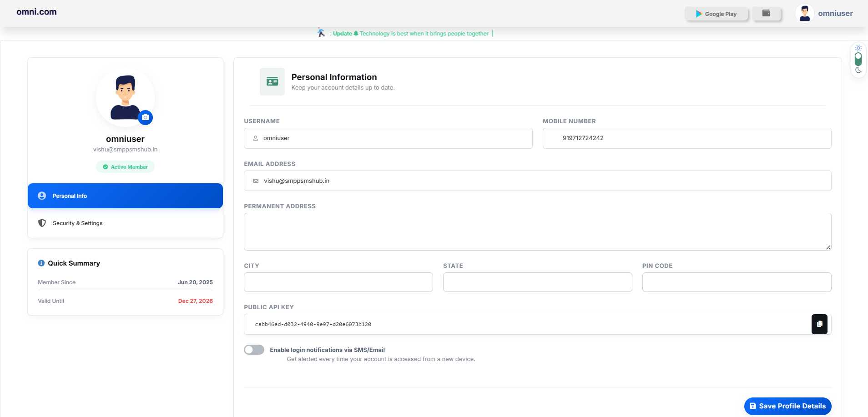The height and width of the screenshot is (417, 868).
Task: Click the large profile avatar image
Action: point(125,97)
